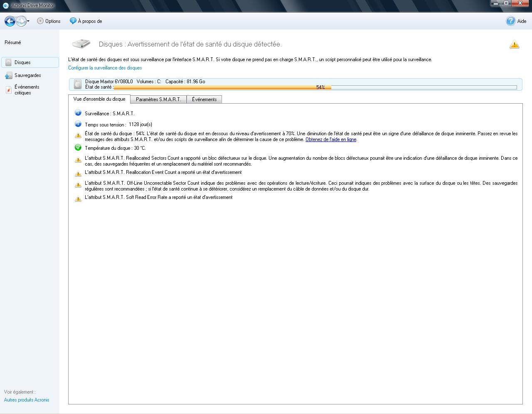Go to the Résumé section
This screenshot has height=414, width=532.
(x=13, y=42)
